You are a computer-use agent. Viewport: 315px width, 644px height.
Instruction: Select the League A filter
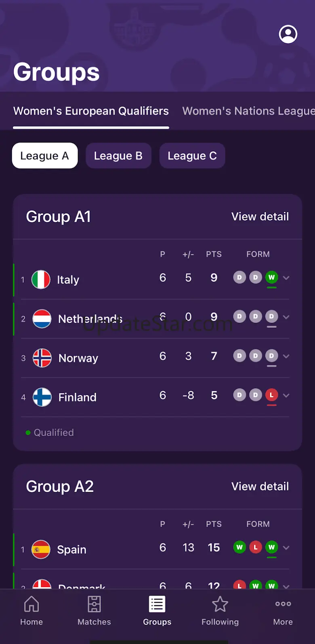[x=45, y=156]
